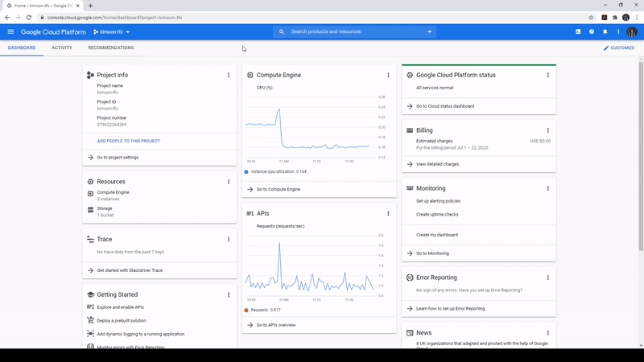The width and height of the screenshot is (644, 362).
Task: Click Add People to This Project
Action: click(x=128, y=141)
